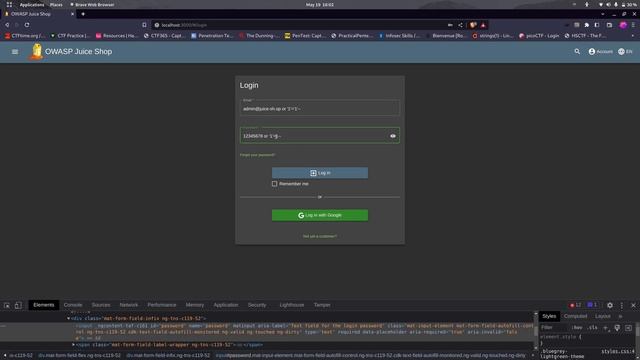The height and width of the screenshot is (360, 640).
Task: Click the Styles Filter input box
Action: coord(554,328)
